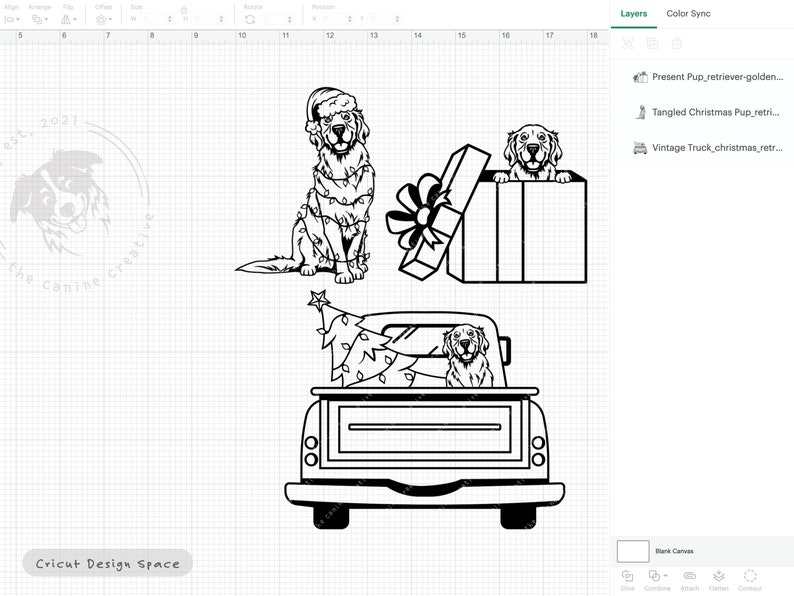794x596 pixels.
Task: Select the Present Pup_retriever-golden layer
Action: click(x=707, y=77)
